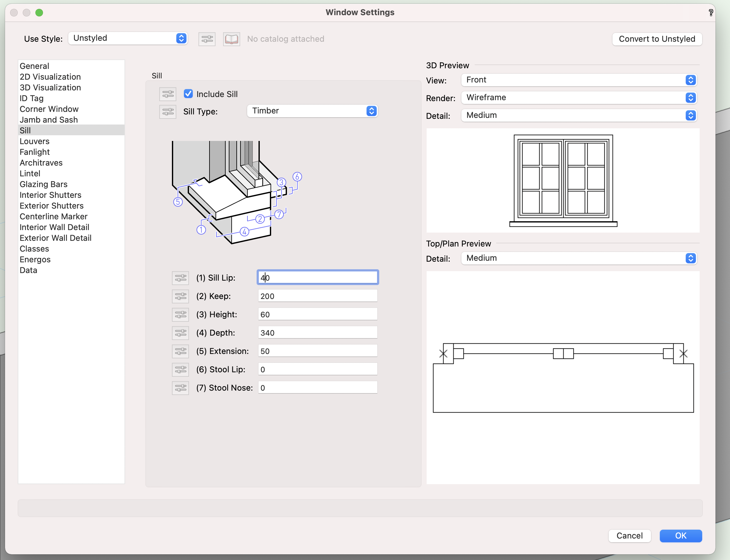Click the style-control icon for Stool Nose
Screen dimensions: 730x560
(180, 388)
